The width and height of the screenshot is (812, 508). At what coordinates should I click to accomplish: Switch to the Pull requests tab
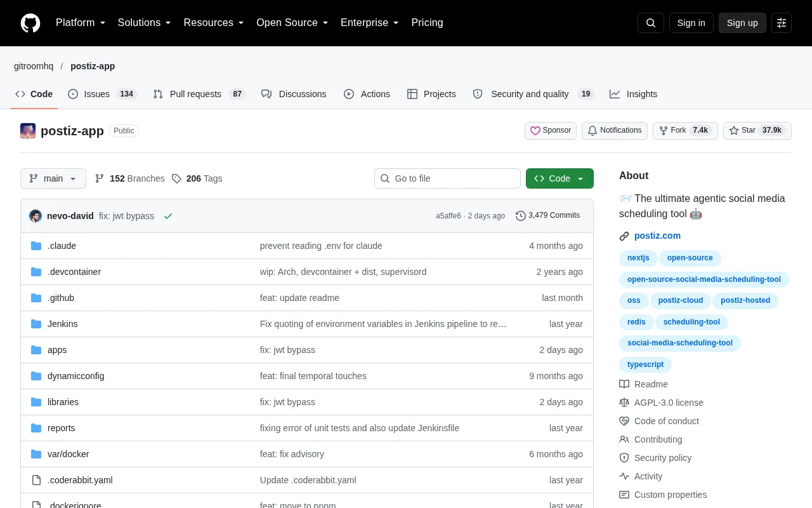coord(199,94)
